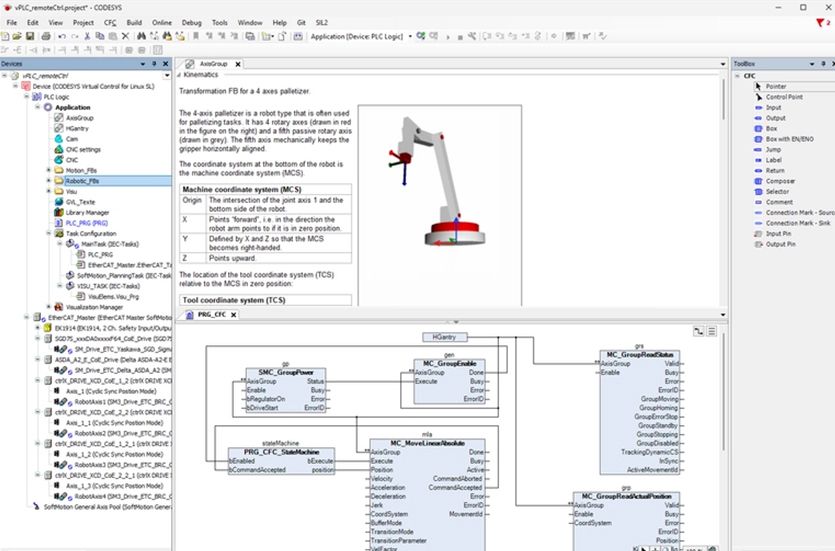Click the Save project toolbar icon
The width and height of the screenshot is (835, 551).
click(31, 36)
